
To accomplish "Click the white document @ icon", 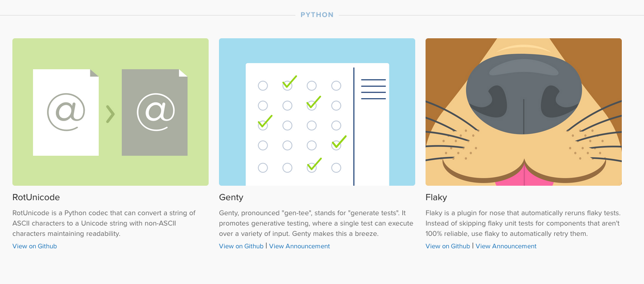I will coord(66,112).
